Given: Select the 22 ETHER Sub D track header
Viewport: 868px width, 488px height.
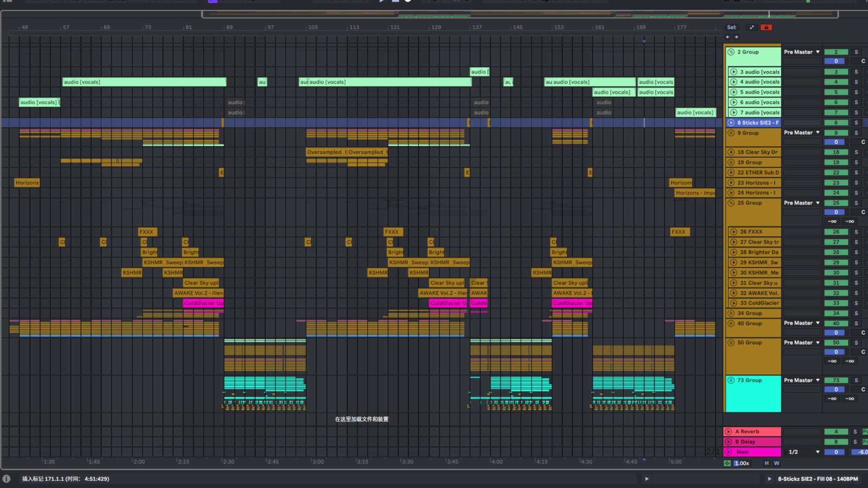Looking at the screenshot, I should (x=758, y=173).
